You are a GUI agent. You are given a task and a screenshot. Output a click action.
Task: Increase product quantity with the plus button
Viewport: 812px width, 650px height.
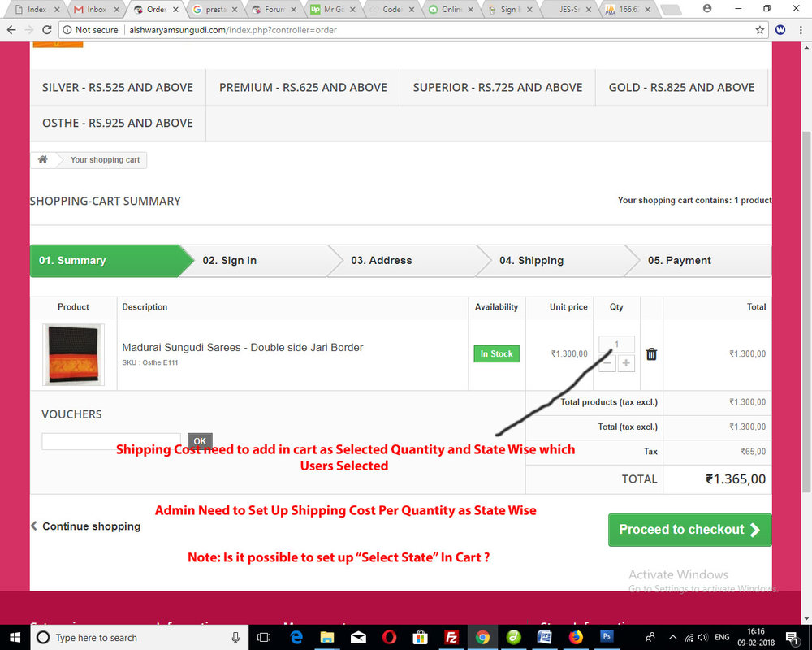point(625,363)
